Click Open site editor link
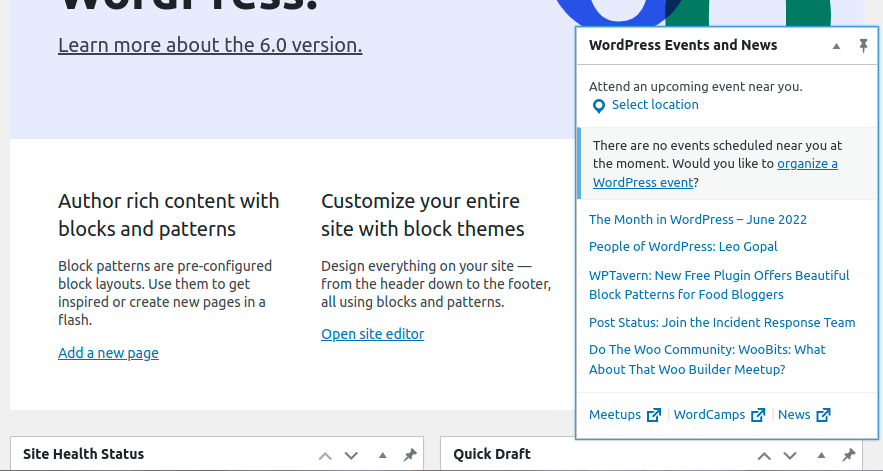The height and width of the screenshot is (471, 883). click(x=372, y=334)
